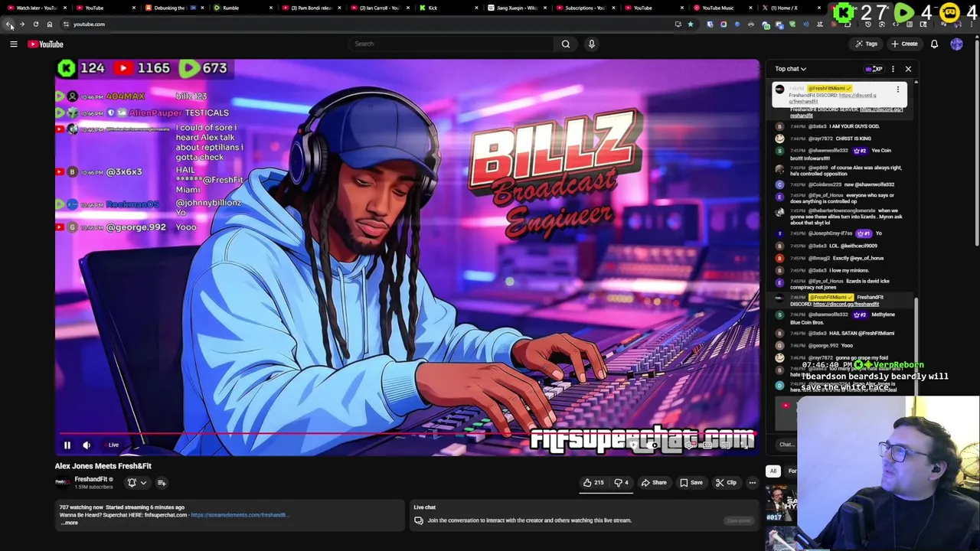Bookmark the page with the star icon
This screenshot has height=551, width=980.
coord(690,24)
